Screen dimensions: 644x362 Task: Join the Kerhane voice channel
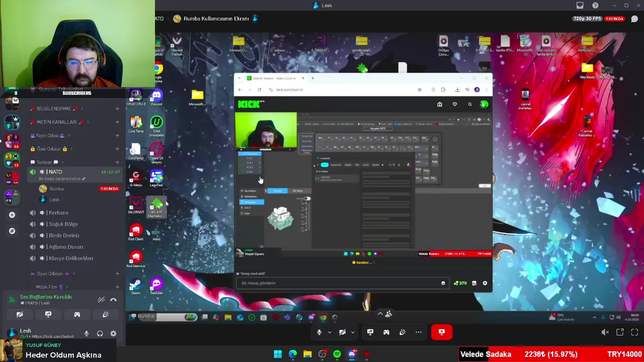point(74,213)
